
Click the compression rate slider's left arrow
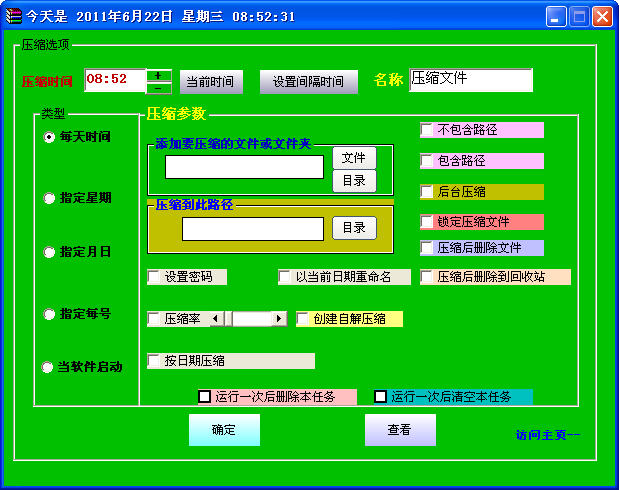pyautogui.click(x=216, y=319)
